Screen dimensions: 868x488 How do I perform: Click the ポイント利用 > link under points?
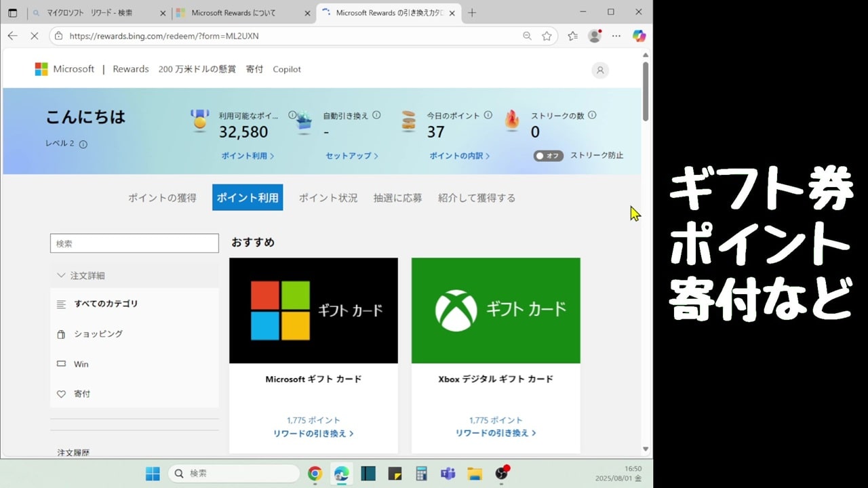tap(248, 156)
